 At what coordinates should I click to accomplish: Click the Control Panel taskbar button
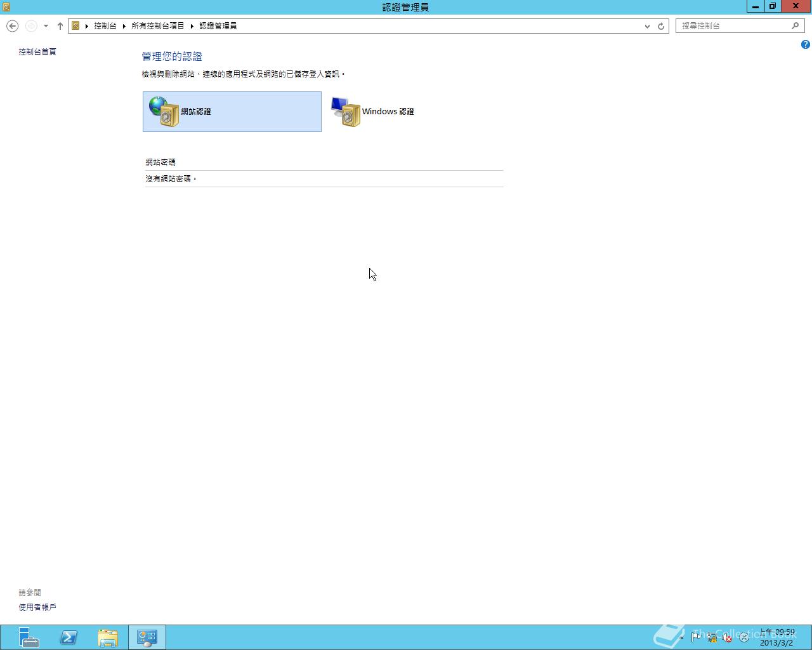click(x=147, y=637)
